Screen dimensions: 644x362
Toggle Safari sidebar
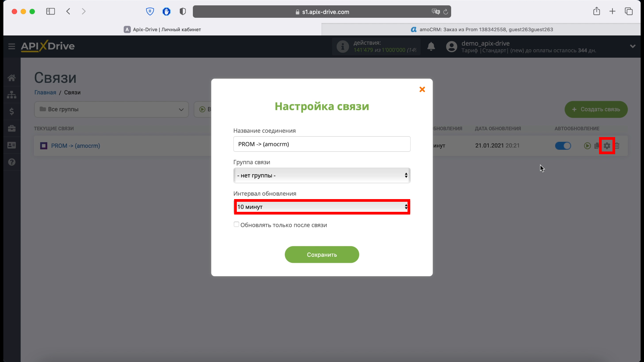coord(51,11)
